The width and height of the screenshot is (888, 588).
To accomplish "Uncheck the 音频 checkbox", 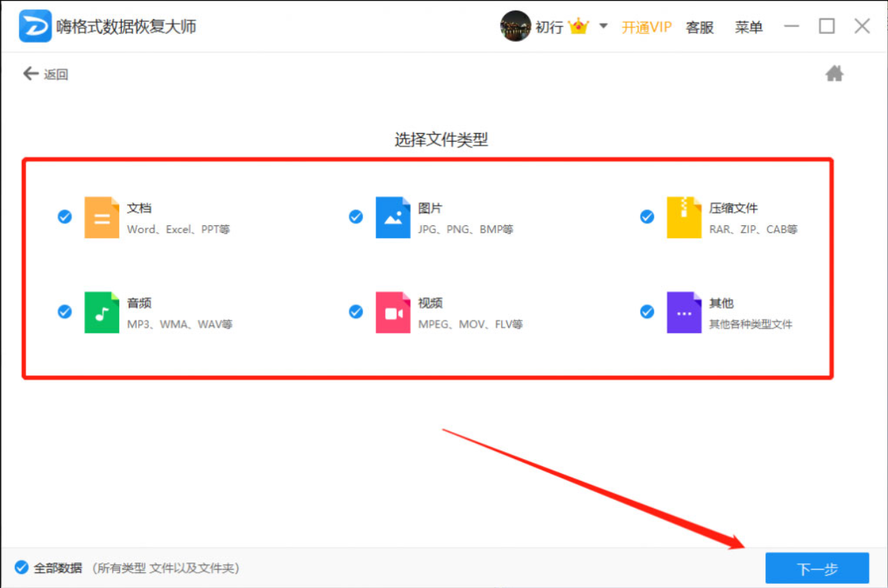I will pyautogui.click(x=64, y=312).
